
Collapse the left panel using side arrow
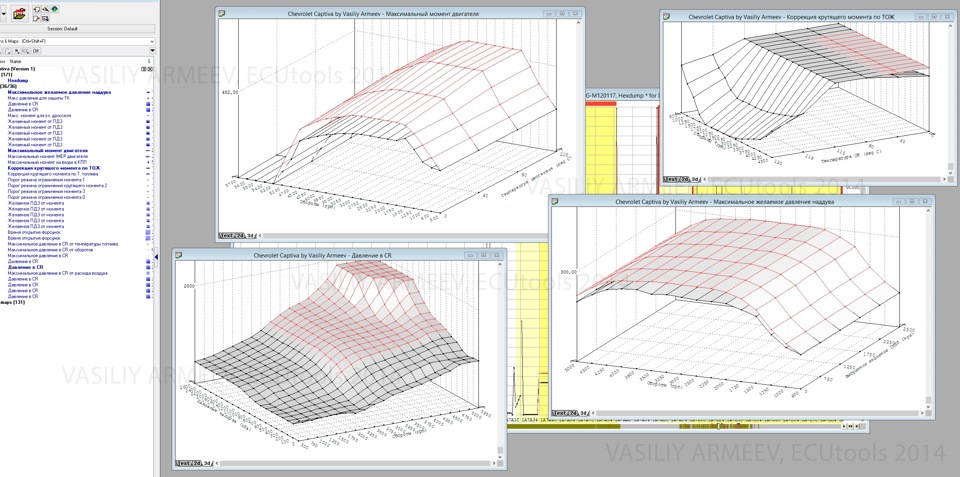click(156, 258)
